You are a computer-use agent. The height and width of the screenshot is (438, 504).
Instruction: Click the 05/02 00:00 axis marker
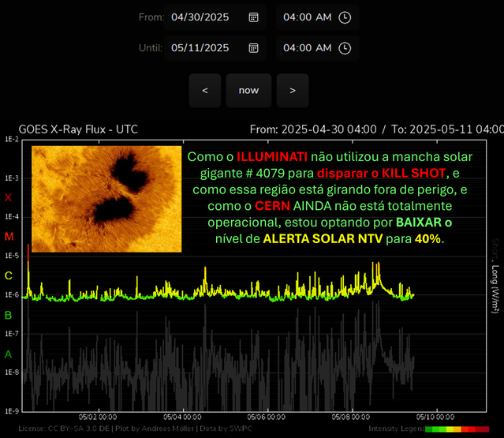(98, 417)
